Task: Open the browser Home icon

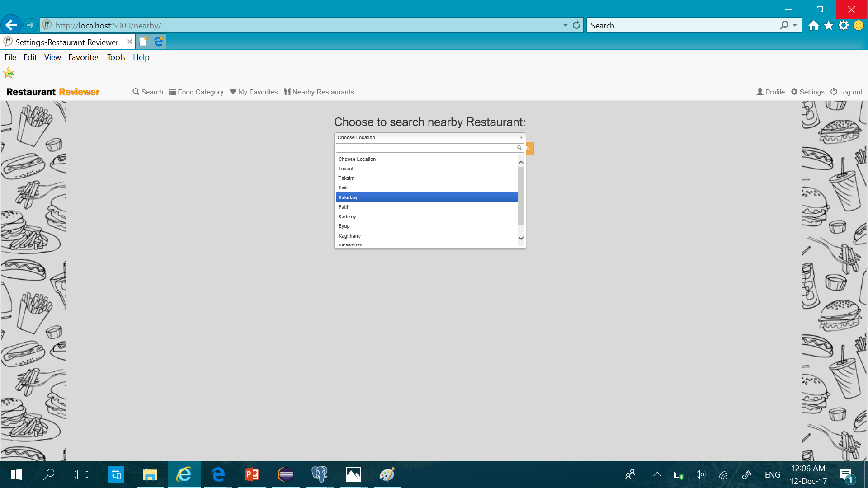Action: pos(814,25)
